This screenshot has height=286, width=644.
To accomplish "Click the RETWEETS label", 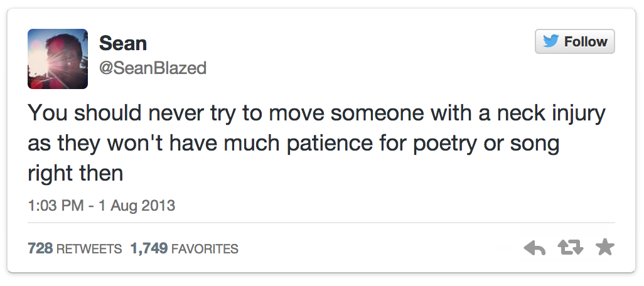I will point(89,249).
